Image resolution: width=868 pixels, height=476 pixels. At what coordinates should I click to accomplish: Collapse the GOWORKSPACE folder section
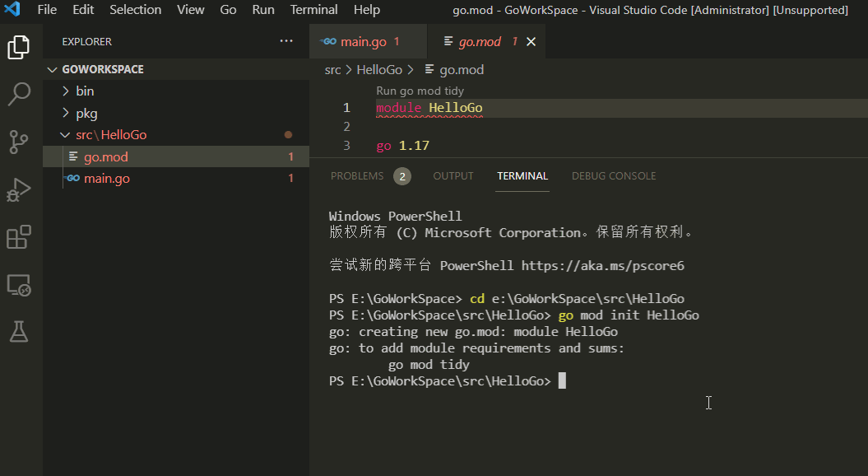tap(52, 69)
